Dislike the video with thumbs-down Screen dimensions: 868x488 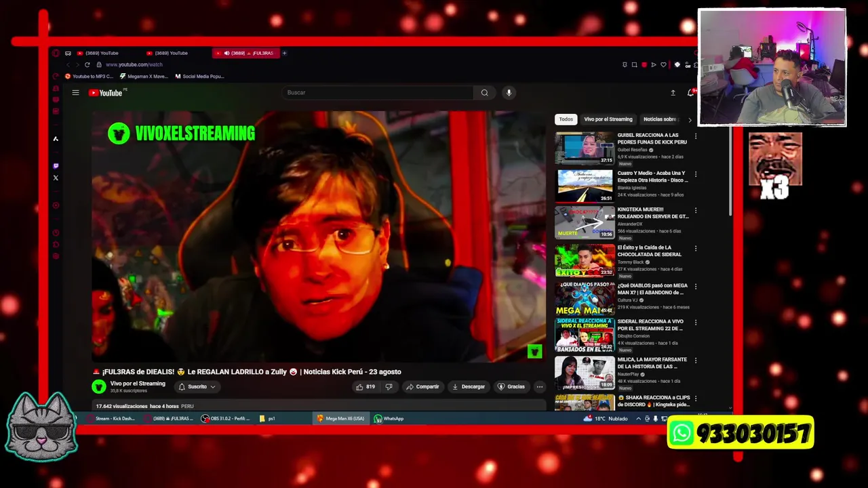(x=389, y=387)
